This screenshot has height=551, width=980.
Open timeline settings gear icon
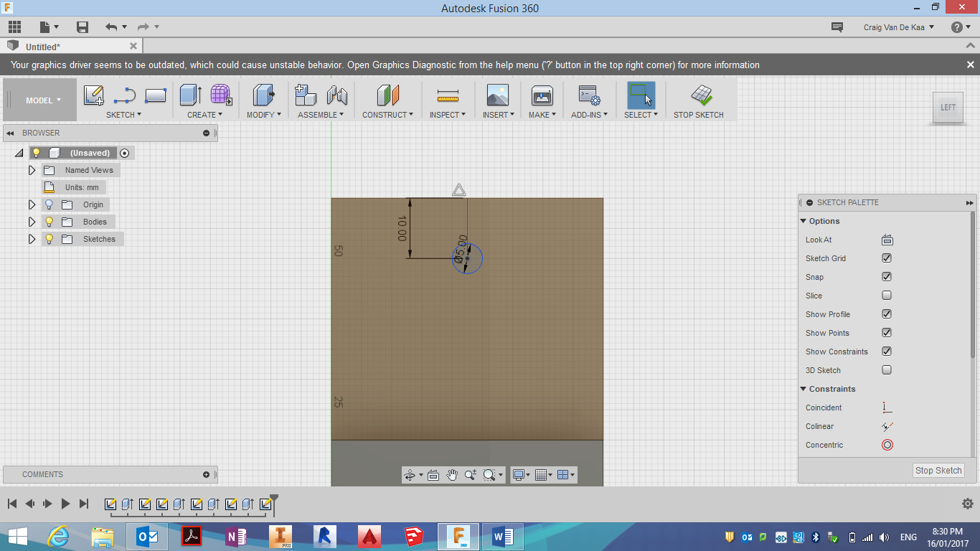click(967, 504)
